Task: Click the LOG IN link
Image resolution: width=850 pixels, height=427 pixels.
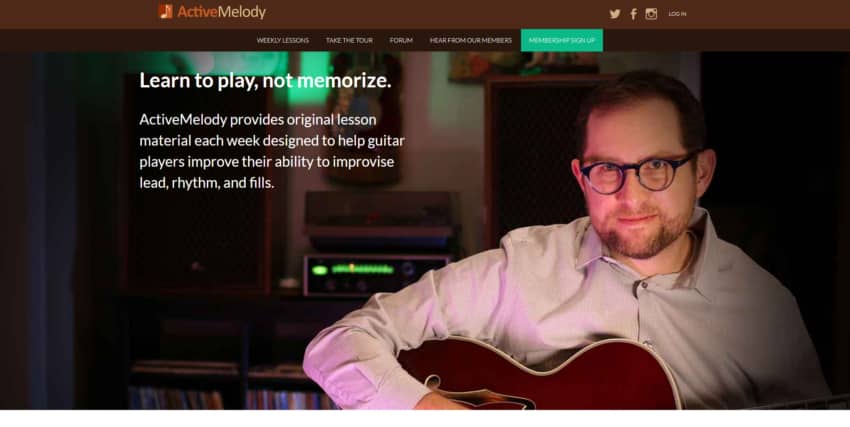Action: (x=677, y=14)
